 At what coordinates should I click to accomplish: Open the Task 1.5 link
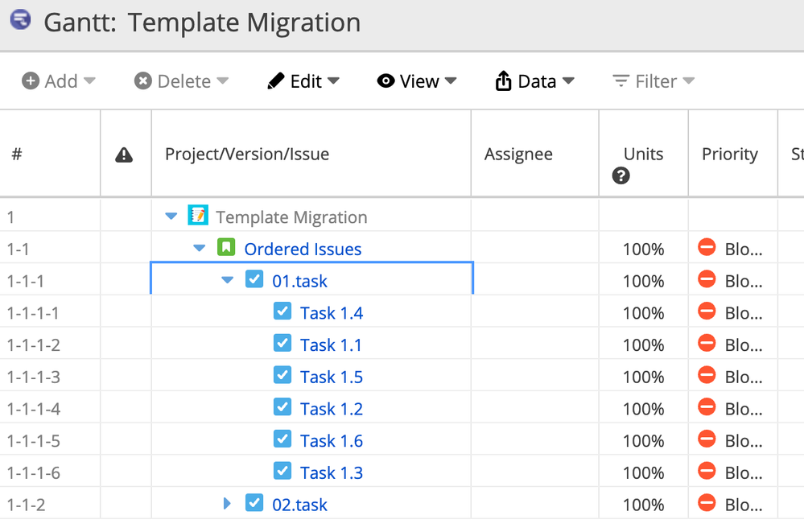pos(332,377)
